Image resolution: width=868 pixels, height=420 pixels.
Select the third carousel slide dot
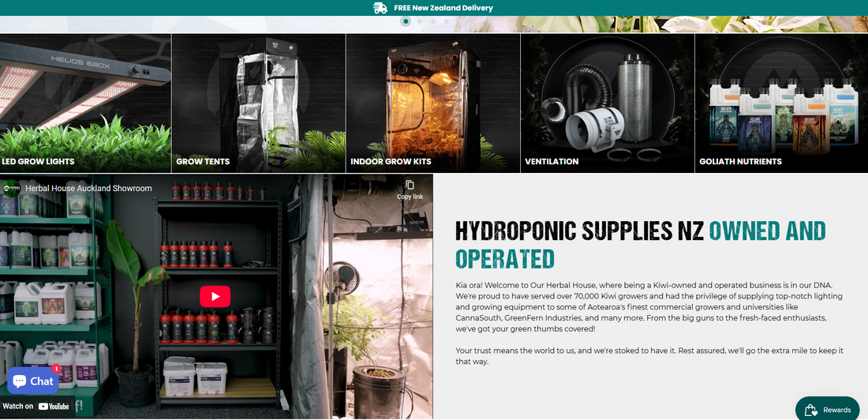[x=433, y=21]
